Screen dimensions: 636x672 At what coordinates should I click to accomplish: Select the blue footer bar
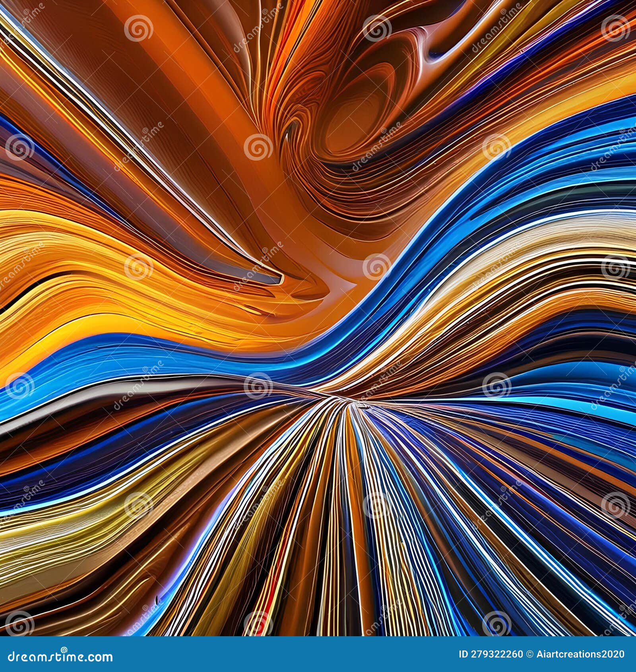318,654
